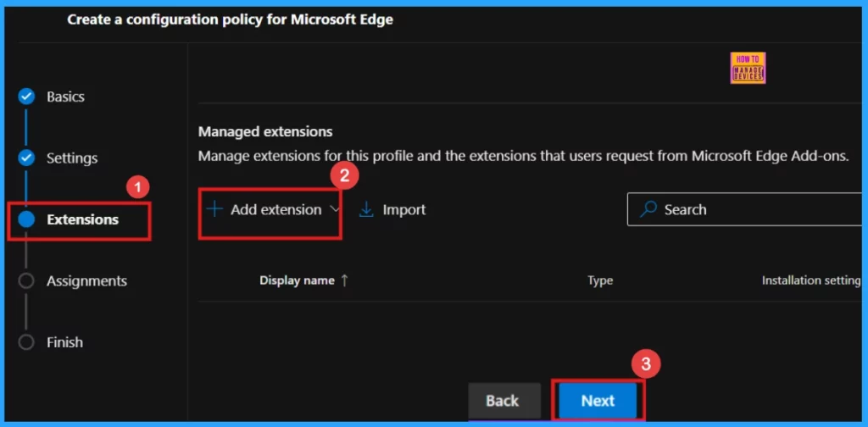Screen dimensions: 868x427
Task: Sort by the Display name column
Action: pyautogui.click(x=297, y=280)
